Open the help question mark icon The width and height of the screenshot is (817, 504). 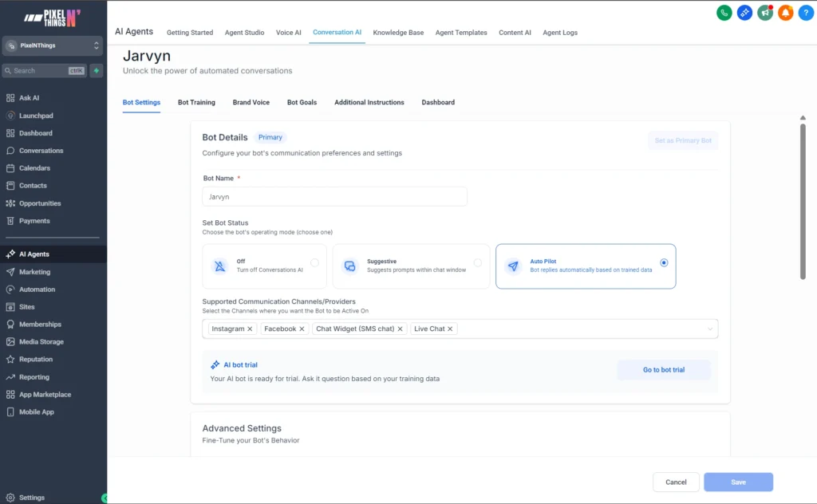tap(806, 13)
